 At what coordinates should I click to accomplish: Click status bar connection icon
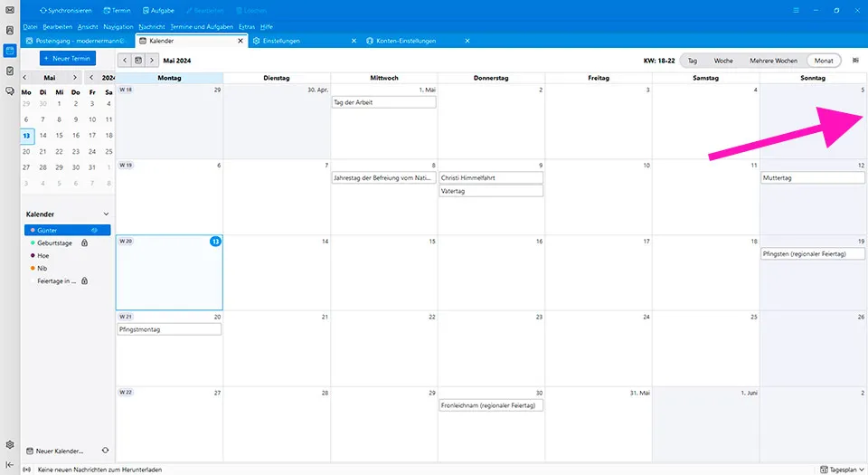(26, 470)
